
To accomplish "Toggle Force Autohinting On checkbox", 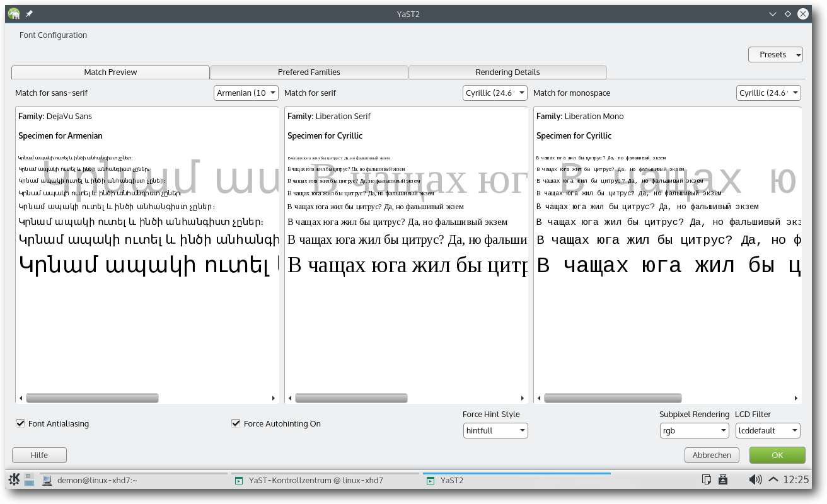I will pyautogui.click(x=236, y=423).
